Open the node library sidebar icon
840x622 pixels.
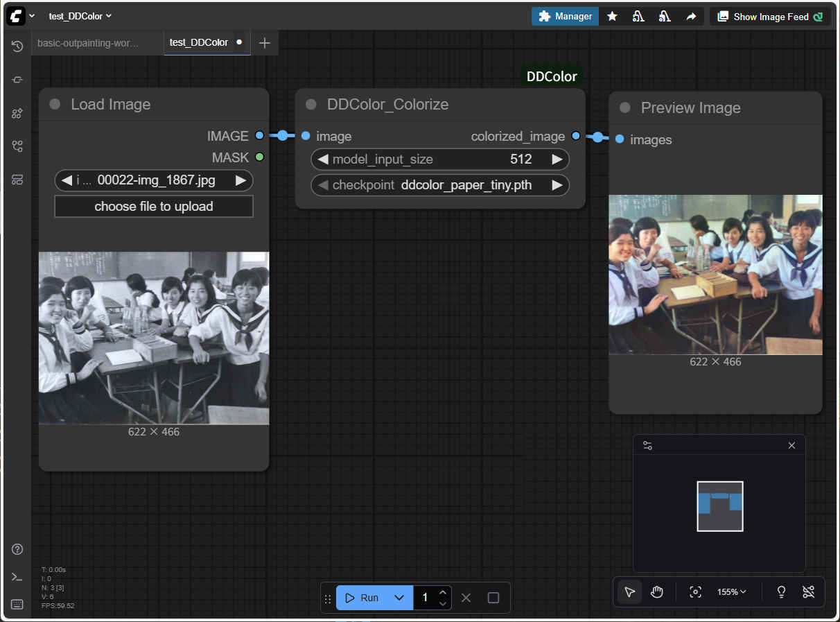(17, 80)
